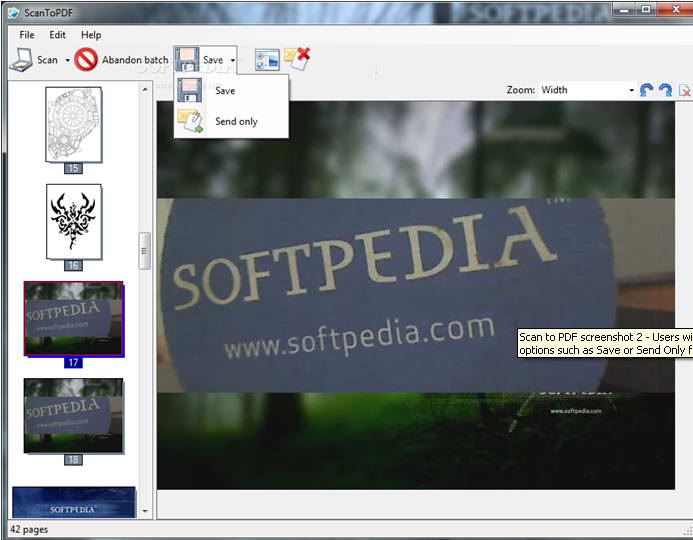Click the previewed Softpedia page image

click(x=415, y=295)
